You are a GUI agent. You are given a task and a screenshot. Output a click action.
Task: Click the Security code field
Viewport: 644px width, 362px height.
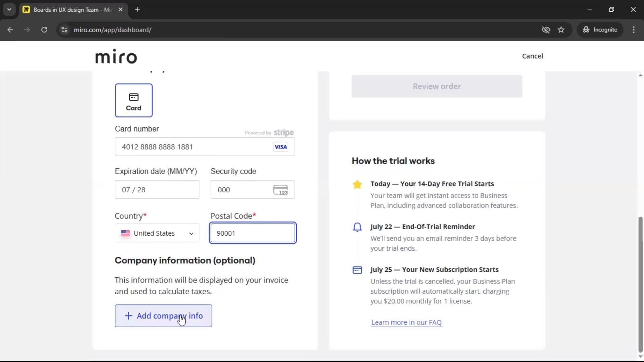[253, 190]
